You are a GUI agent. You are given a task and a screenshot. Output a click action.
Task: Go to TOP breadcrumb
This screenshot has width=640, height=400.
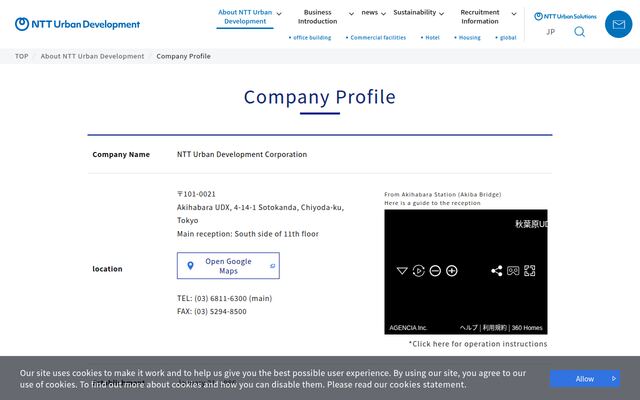(22, 56)
